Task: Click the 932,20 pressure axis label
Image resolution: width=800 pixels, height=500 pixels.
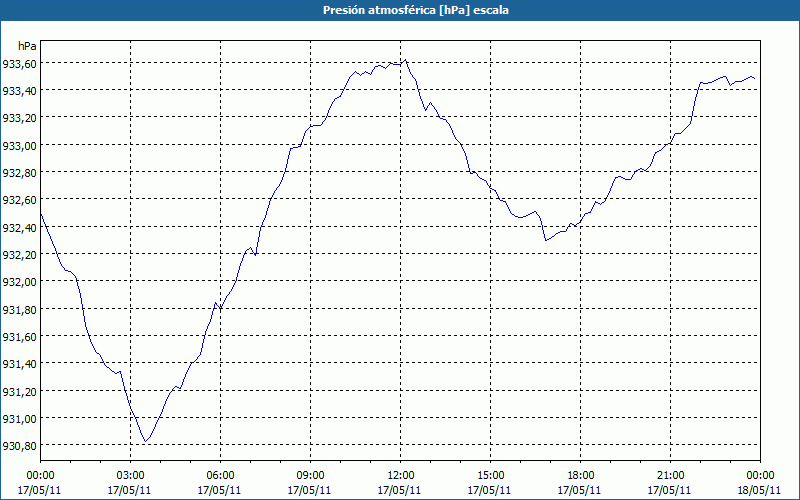Action: 19,255
